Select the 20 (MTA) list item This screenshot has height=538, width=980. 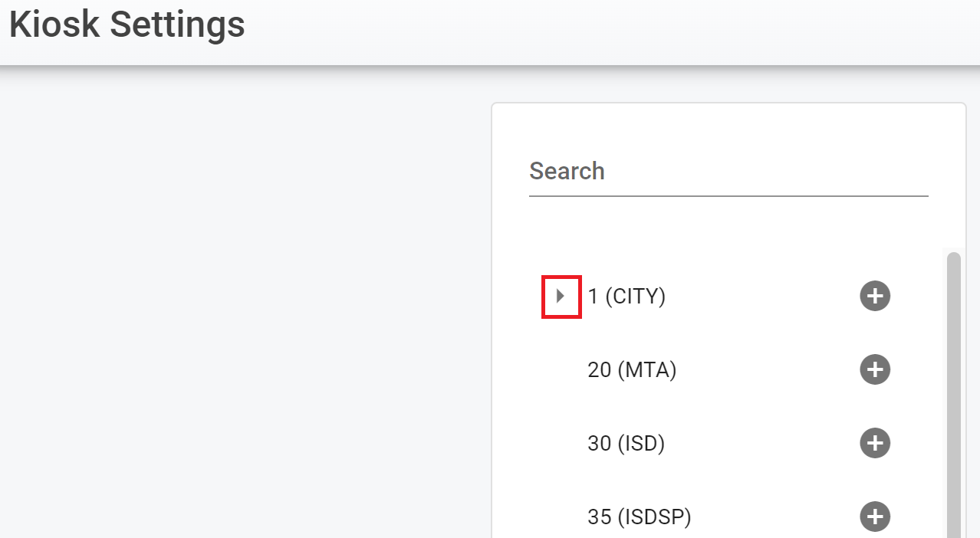tap(632, 370)
